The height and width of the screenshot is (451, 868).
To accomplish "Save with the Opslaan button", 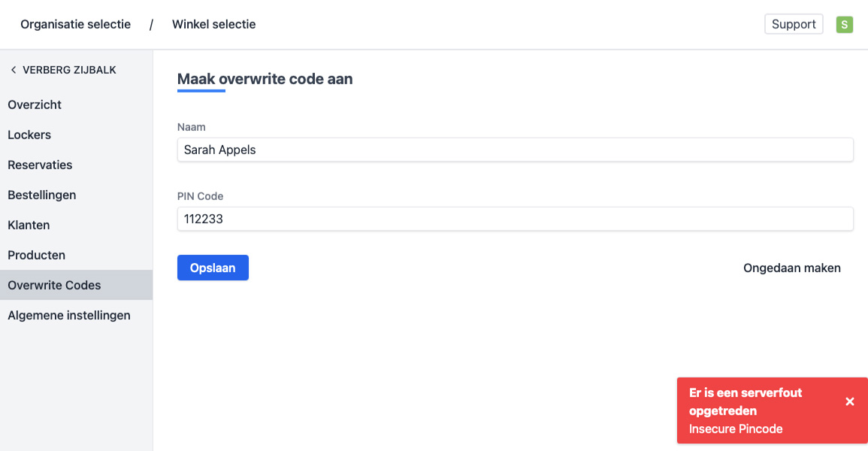I will click(x=213, y=268).
